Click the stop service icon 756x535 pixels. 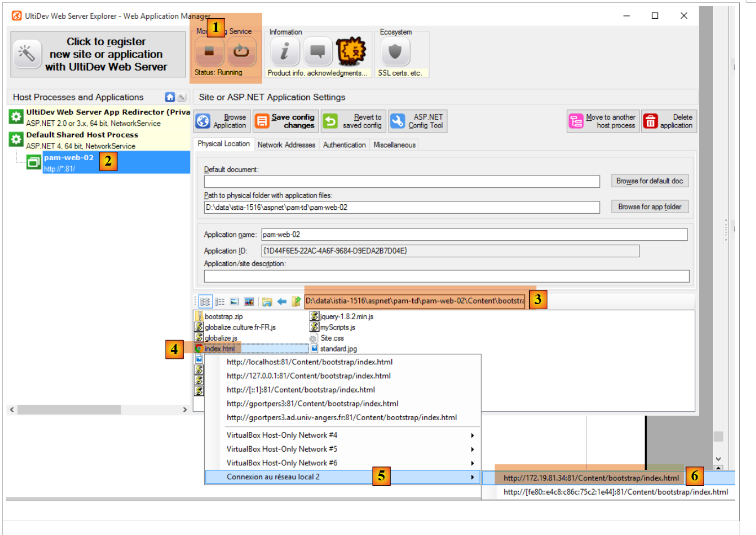point(209,52)
